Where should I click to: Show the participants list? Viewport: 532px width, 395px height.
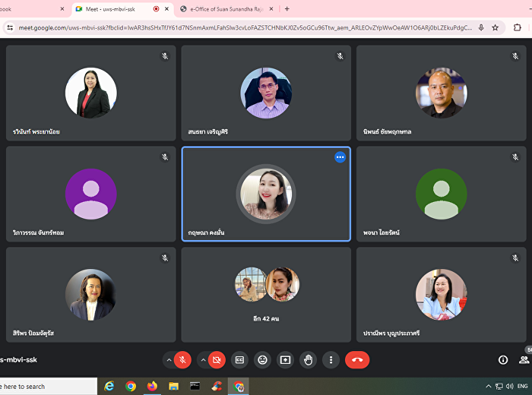[524, 360]
